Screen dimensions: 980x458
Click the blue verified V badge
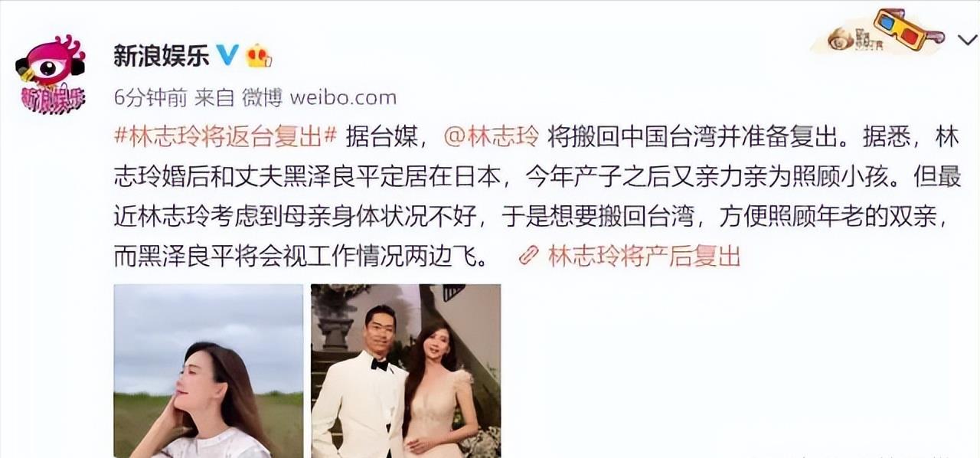point(227,55)
